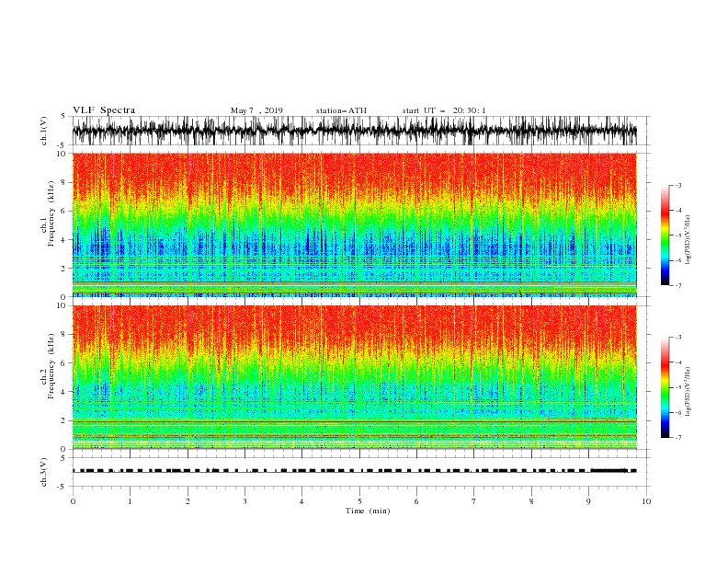Click the "7" tick on the time axis

click(x=474, y=501)
